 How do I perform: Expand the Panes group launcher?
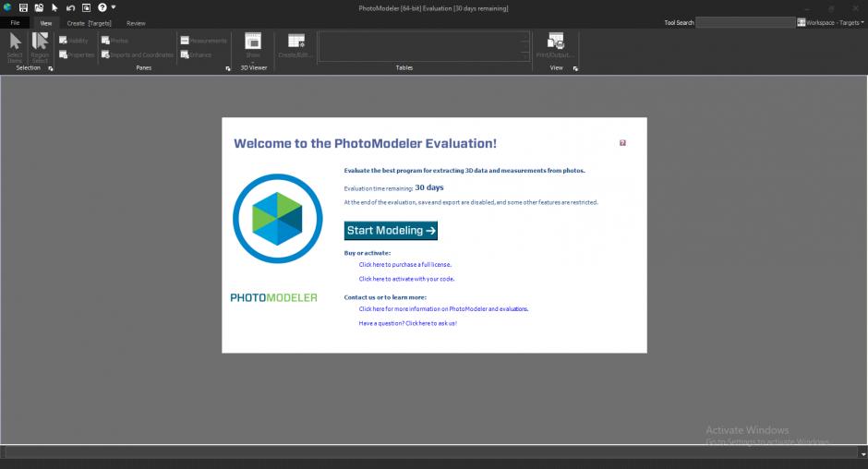tap(227, 68)
